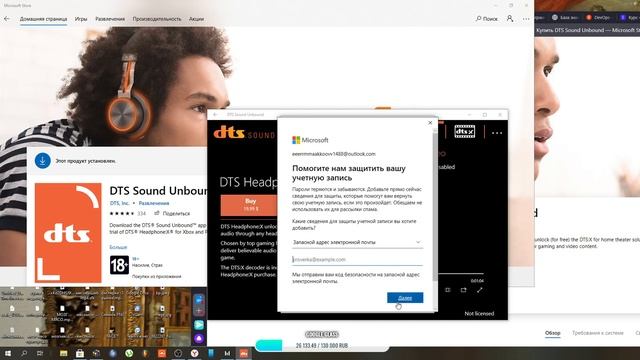Viewport: 640px width, 360px height.
Task: Switch to the DTS app on the taskbar
Action: (x=244, y=353)
